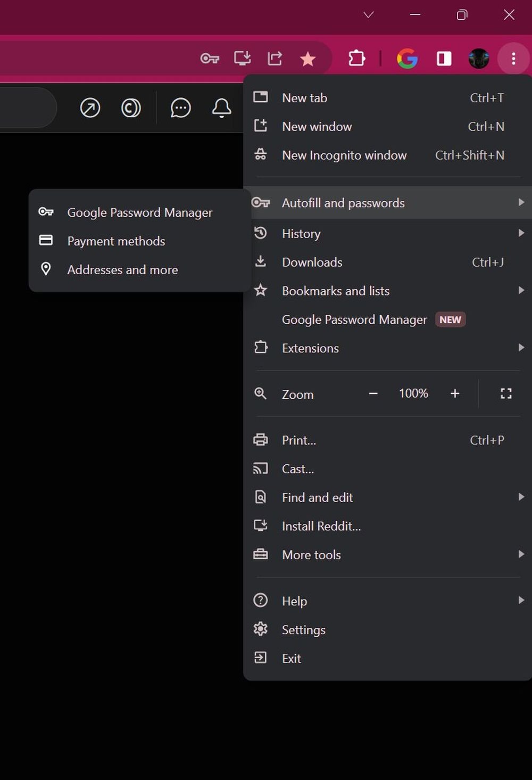The image size is (532, 780).
Task: Toggle the side panel icon
Action: click(x=444, y=59)
